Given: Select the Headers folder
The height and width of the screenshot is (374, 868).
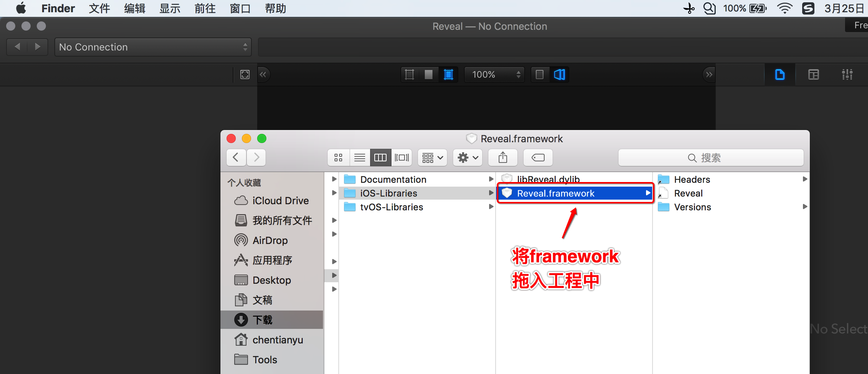Looking at the screenshot, I should 732,179.
